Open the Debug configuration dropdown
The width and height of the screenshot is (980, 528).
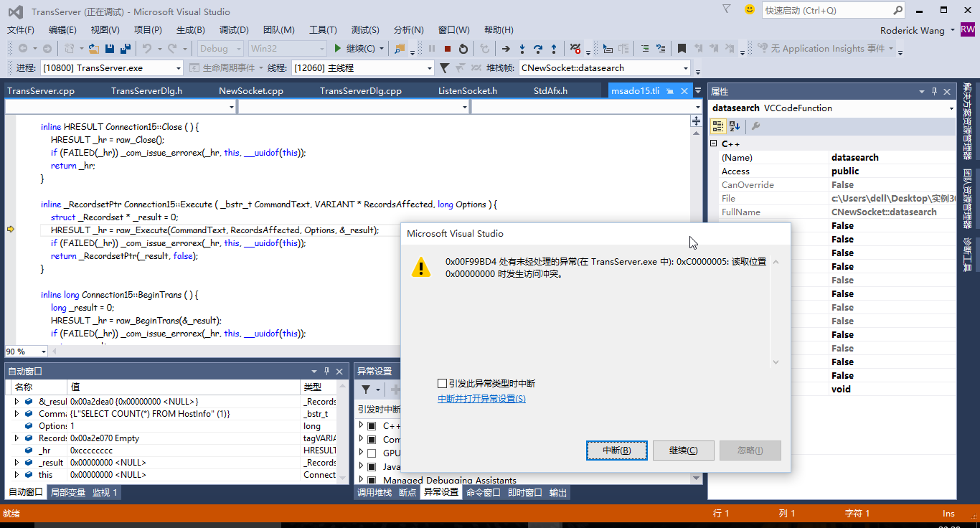pos(222,49)
